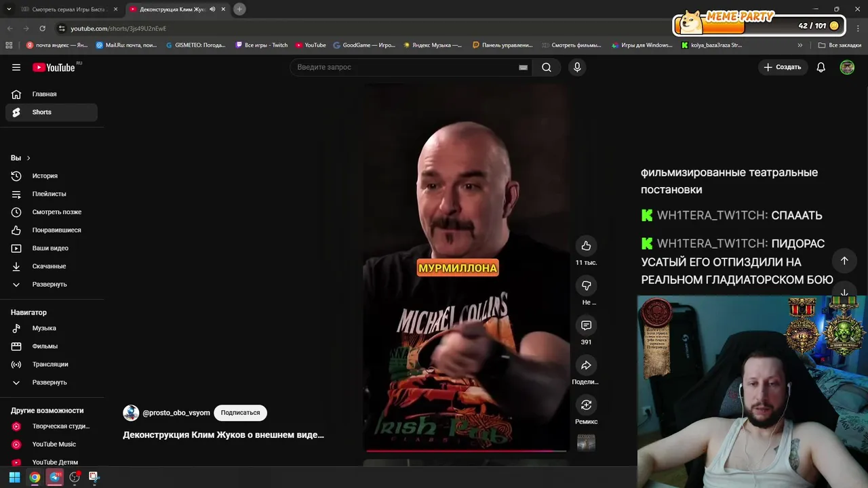Open the Все закладки folder
This screenshot has height=488, width=868.
click(840, 45)
